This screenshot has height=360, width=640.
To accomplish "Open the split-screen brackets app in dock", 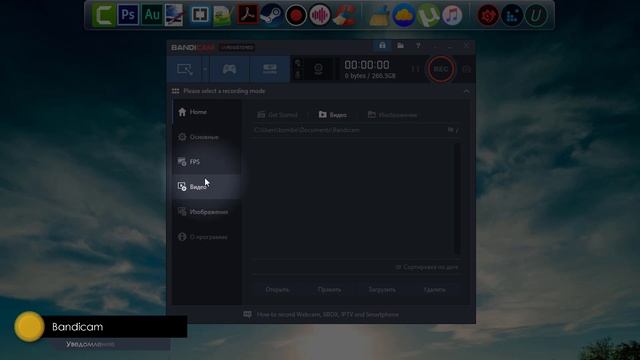I will (x=200, y=15).
